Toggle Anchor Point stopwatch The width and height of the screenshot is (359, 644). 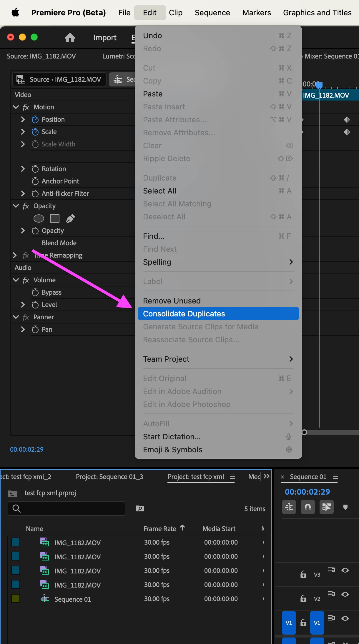click(35, 181)
